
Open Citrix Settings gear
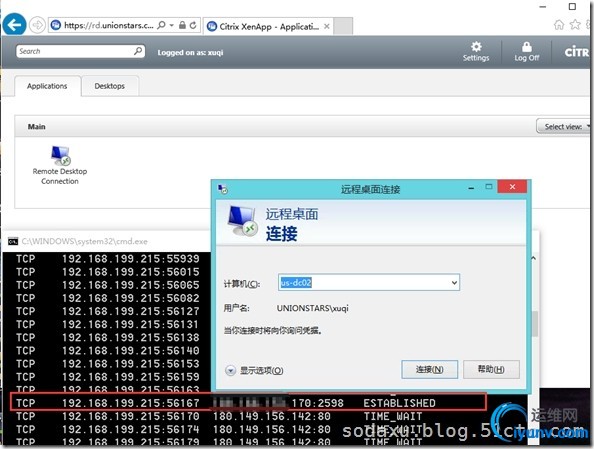coord(476,52)
